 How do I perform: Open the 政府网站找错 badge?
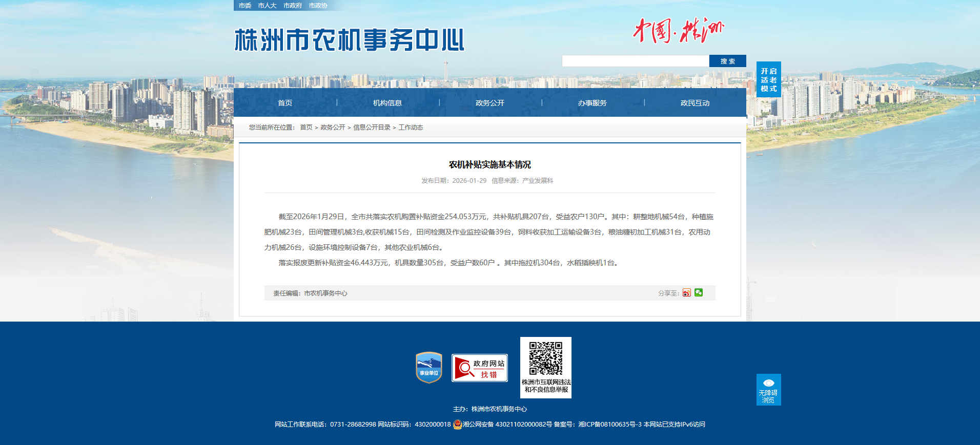[x=479, y=368]
